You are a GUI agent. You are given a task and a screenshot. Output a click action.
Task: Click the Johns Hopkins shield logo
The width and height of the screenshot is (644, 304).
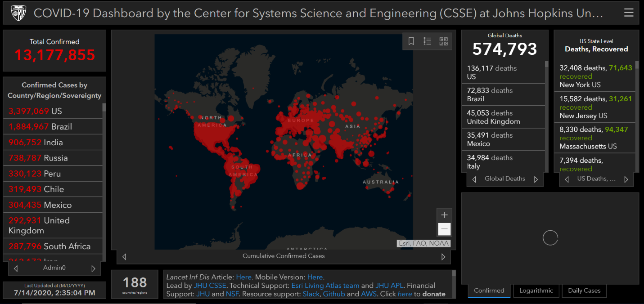click(18, 13)
